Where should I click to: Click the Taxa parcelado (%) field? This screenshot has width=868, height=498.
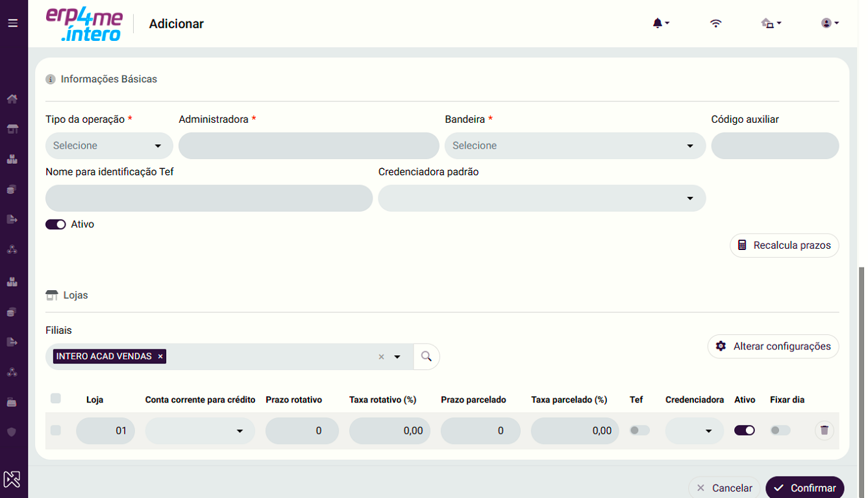click(x=575, y=431)
